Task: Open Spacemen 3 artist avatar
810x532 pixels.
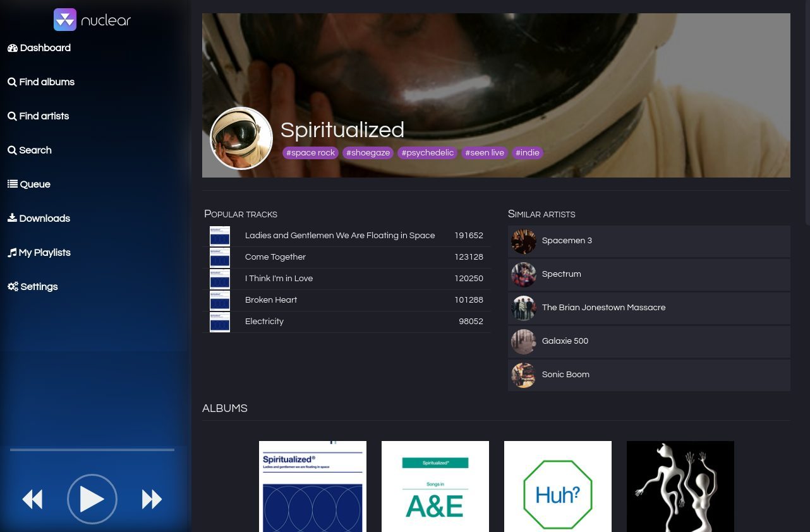Action: point(524,241)
